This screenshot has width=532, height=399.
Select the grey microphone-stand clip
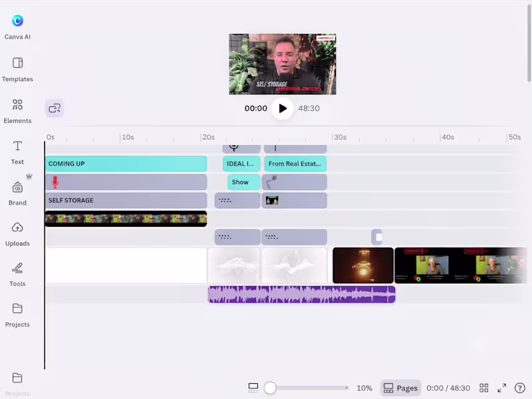point(294,182)
